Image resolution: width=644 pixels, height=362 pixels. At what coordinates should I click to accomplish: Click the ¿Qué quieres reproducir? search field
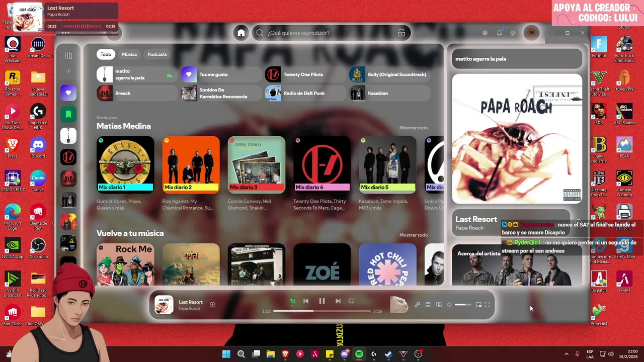(x=331, y=33)
